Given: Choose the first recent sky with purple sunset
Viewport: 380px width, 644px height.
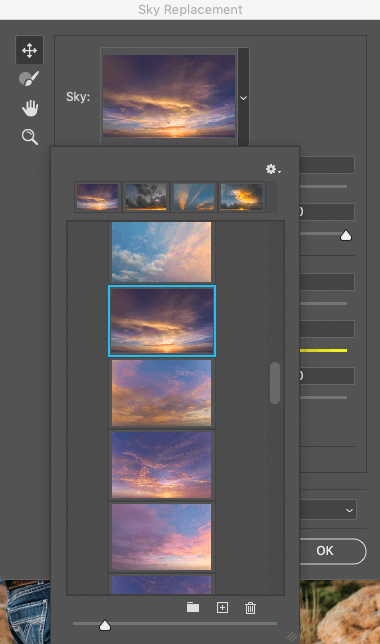Looking at the screenshot, I should [x=97, y=197].
